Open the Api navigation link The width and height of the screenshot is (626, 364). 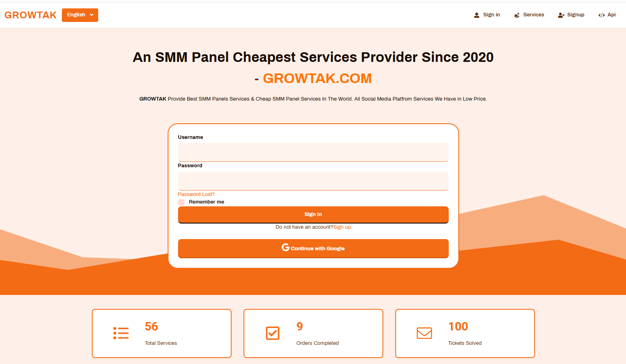click(611, 15)
